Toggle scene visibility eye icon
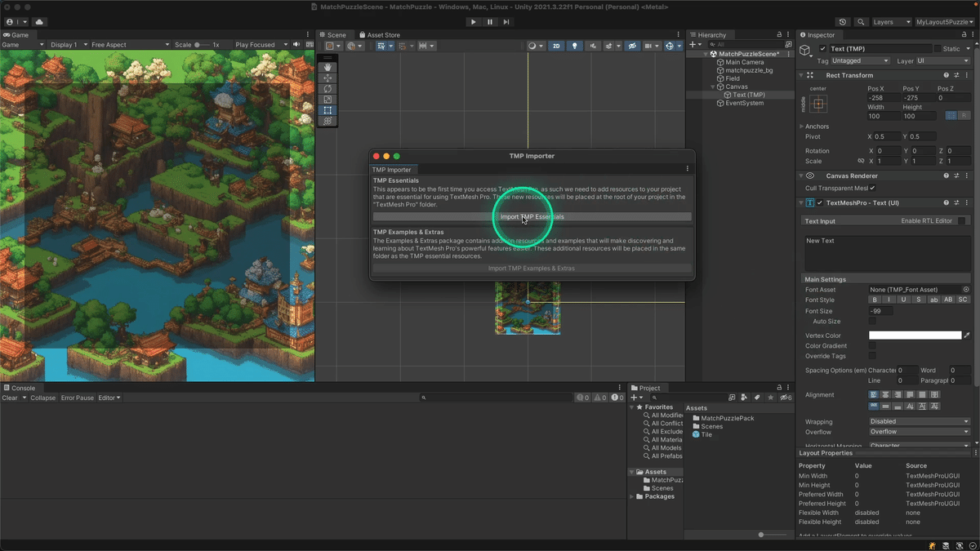This screenshot has width=980, height=551. 632,46
